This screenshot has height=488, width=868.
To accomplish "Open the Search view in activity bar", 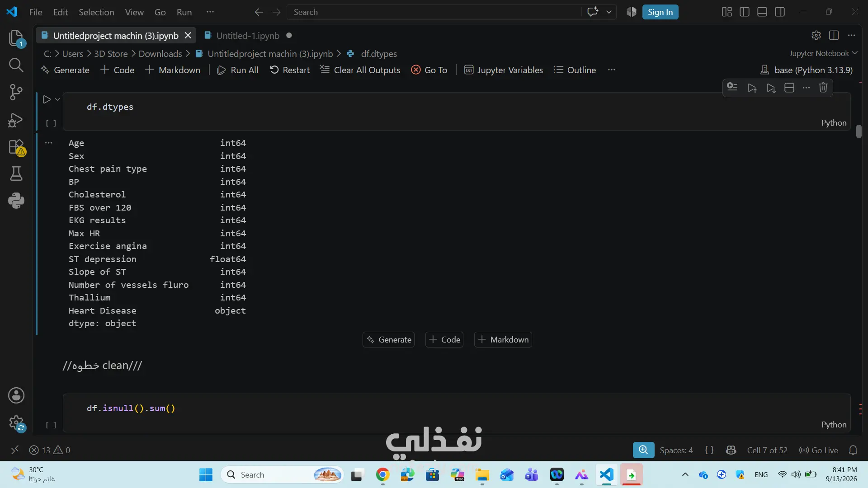I will click(16, 65).
